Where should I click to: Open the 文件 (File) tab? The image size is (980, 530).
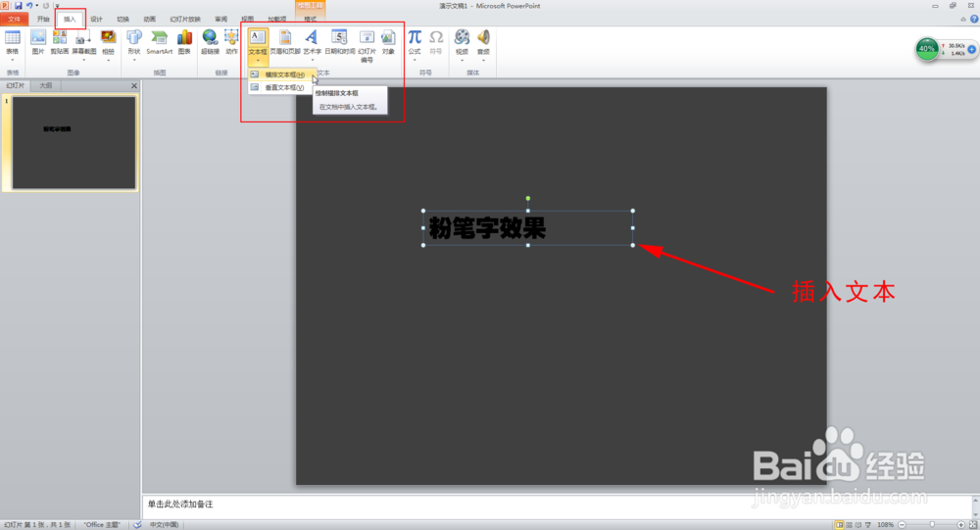tap(14, 19)
